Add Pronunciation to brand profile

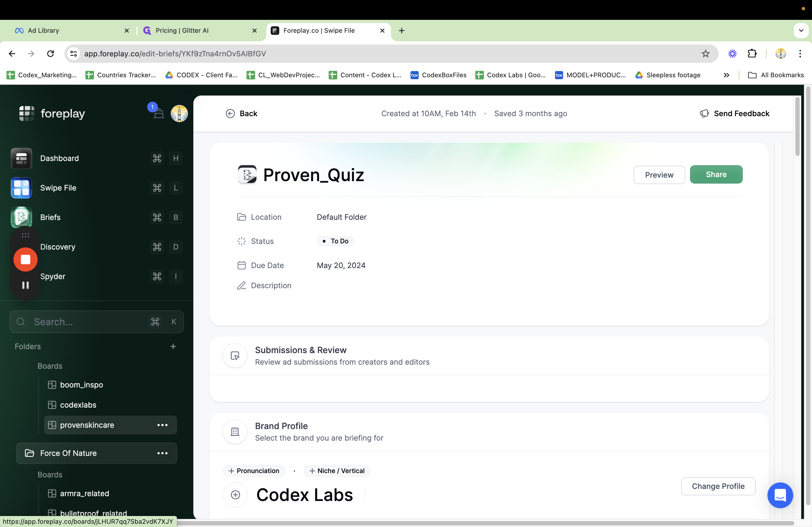254,471
